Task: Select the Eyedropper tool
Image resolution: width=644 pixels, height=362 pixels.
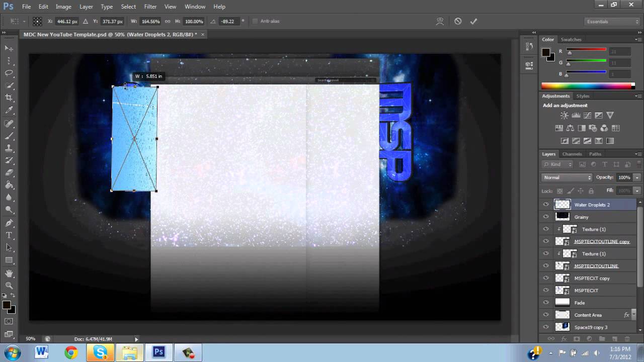Action: pos(9,110)
